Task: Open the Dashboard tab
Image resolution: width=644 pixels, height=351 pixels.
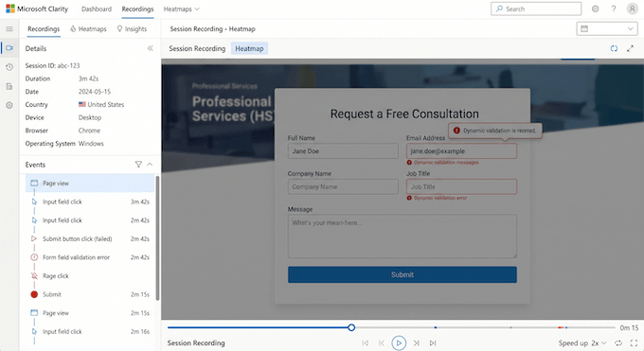Action: point(96,9)
